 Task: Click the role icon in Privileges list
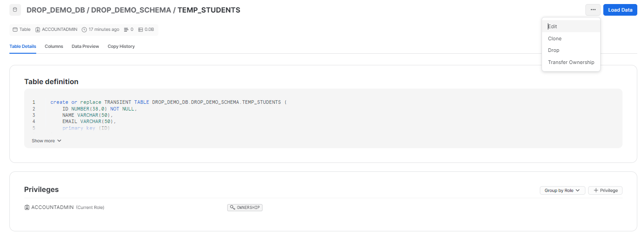click(27, 208)
